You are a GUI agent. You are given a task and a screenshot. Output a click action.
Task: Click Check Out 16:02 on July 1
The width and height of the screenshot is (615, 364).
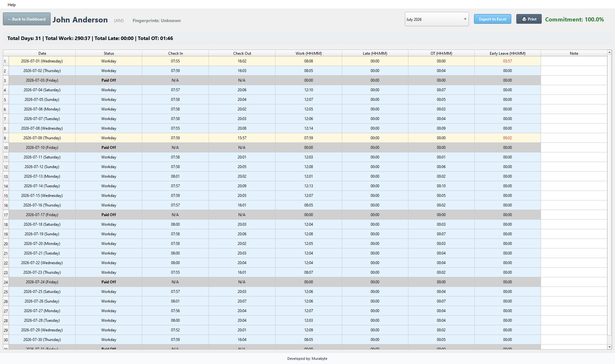click(x=242, y=61)
